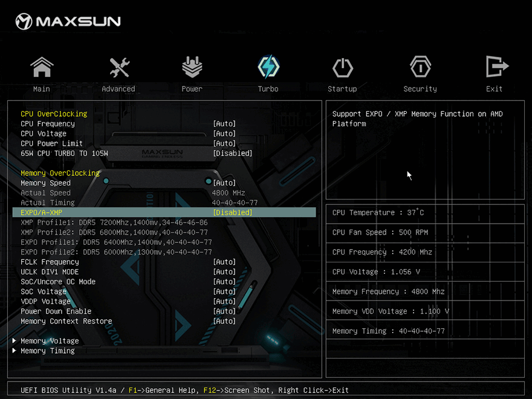
Task: Open the Main home icon
Action: point(42,67)
